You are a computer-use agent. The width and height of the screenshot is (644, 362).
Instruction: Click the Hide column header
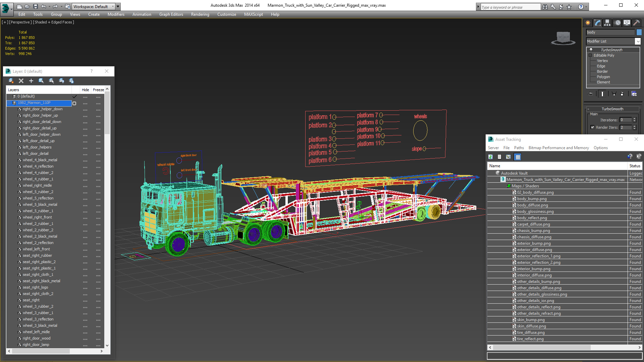(85, 90)
